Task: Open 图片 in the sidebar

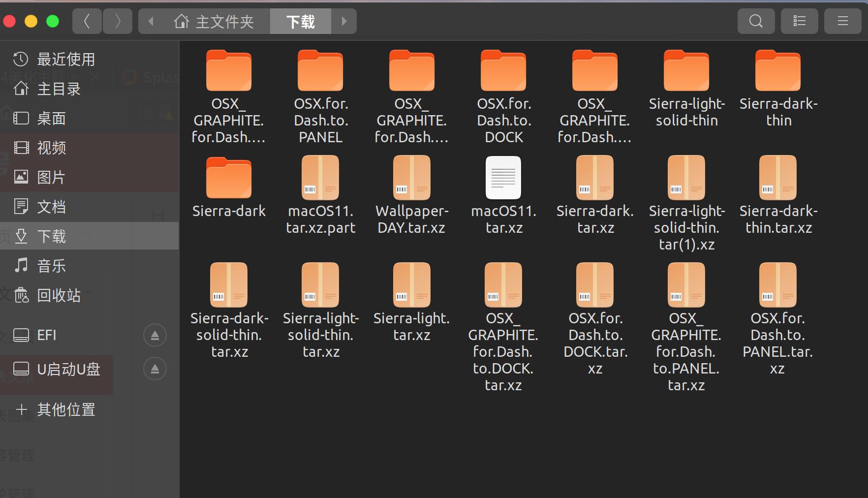Action: 89,178
